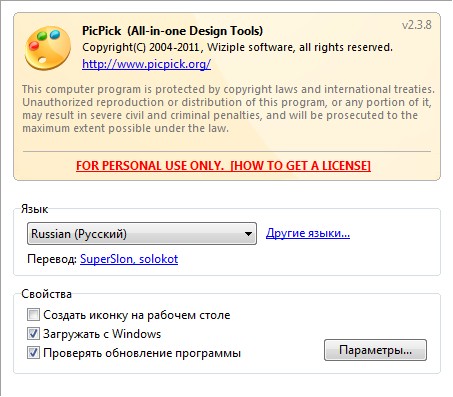Open the SuperSlon, solokot translator link

point(129,259)
